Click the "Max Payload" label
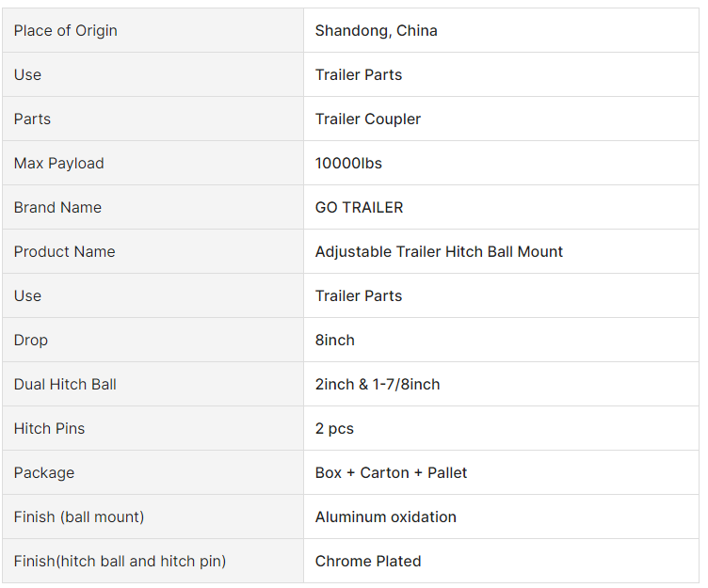Viewport: 708px width, 588px height. [x=58, y=163]
